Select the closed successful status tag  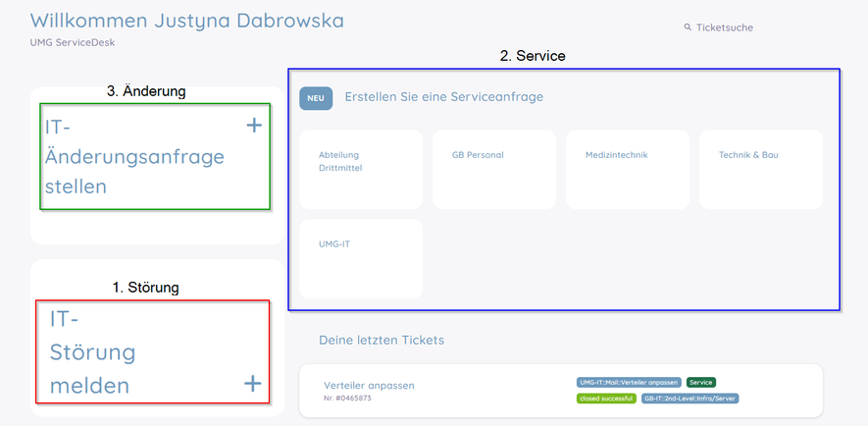pyautogui.click(x=607, y=399)
